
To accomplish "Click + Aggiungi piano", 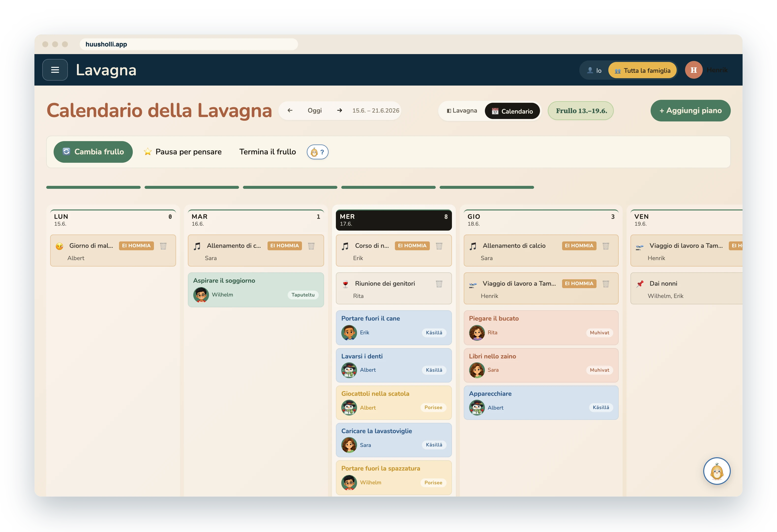I will (x=690, y=111).
